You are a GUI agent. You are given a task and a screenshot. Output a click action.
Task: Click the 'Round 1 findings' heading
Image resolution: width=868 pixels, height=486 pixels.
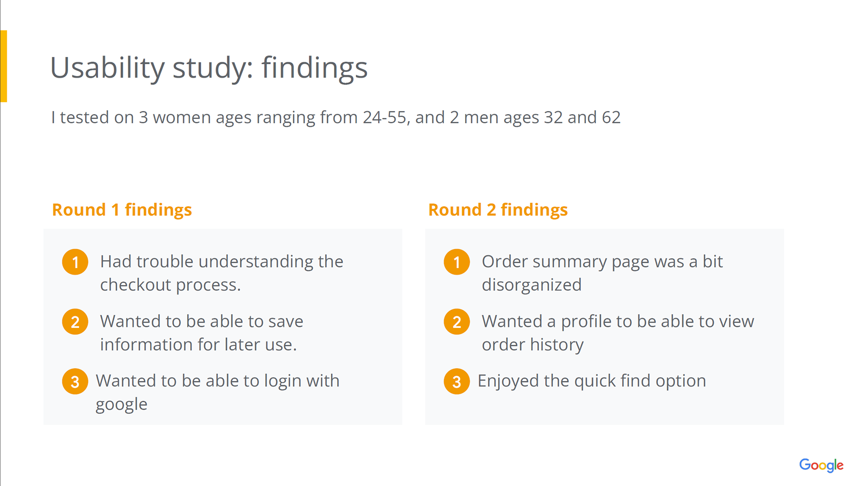click(122, 210)
